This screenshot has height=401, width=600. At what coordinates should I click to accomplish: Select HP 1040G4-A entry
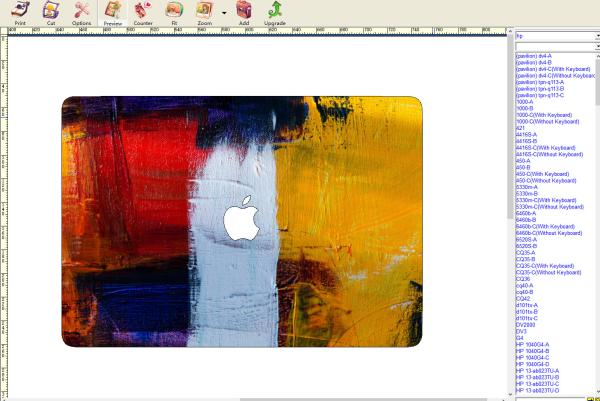coord(533,344)
